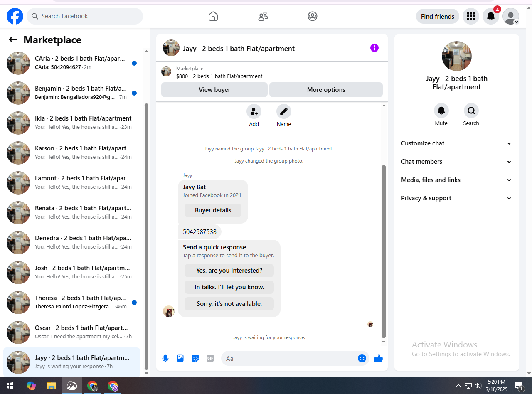The width and height of the screenshot is (532, 394).
Task: Open the Windows Start menu
Action: point(10,386)
